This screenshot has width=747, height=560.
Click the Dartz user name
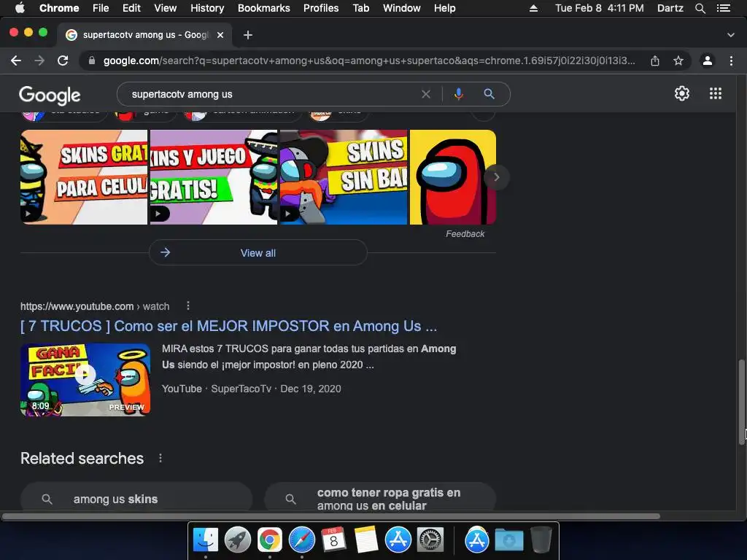(x=670, y=8)
